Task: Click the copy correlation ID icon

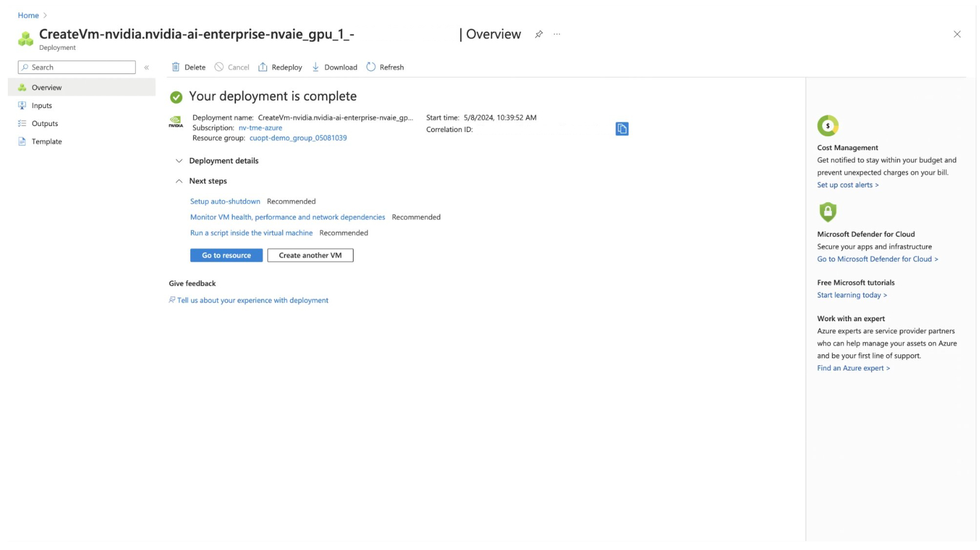Action: coord(622,129)
